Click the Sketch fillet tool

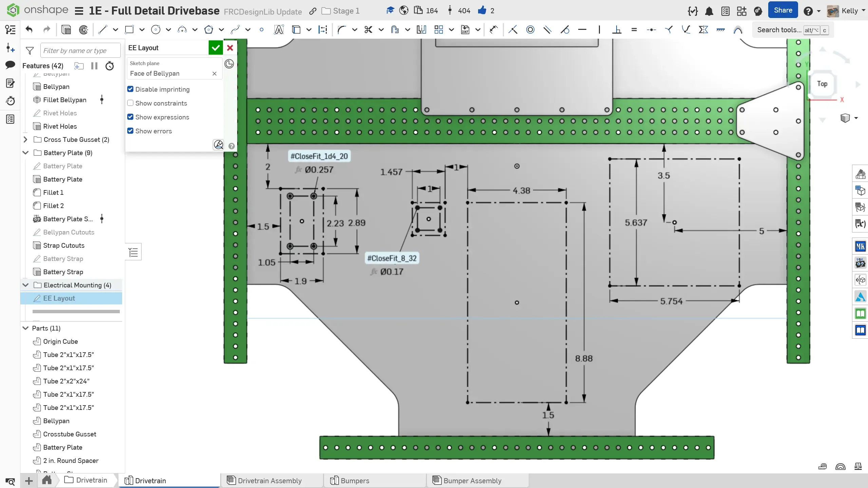(342, 30)
